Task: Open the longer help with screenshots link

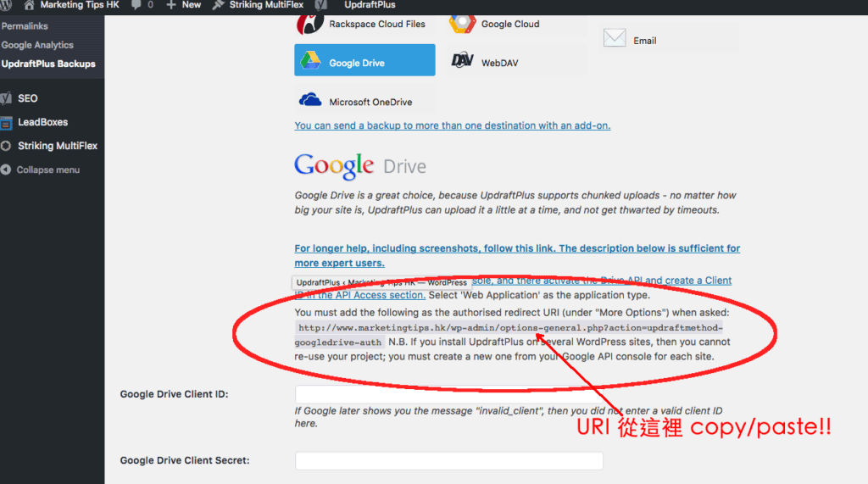Action: pos(517,255)
